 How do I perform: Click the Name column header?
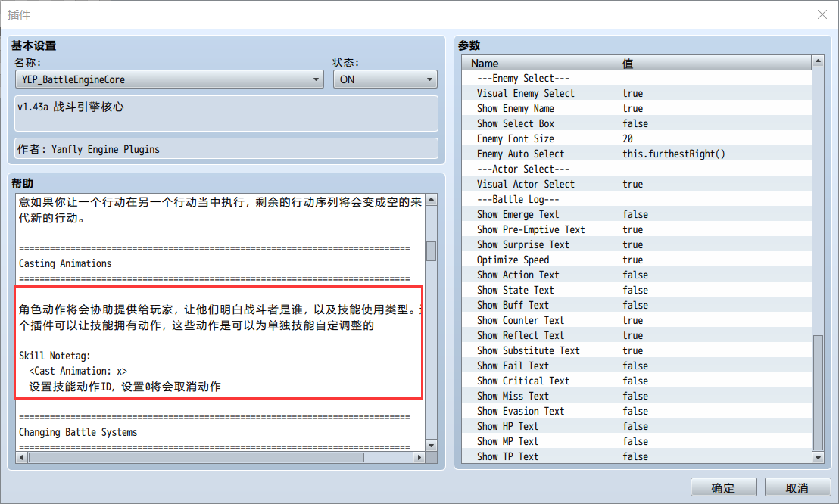(537, 63)
